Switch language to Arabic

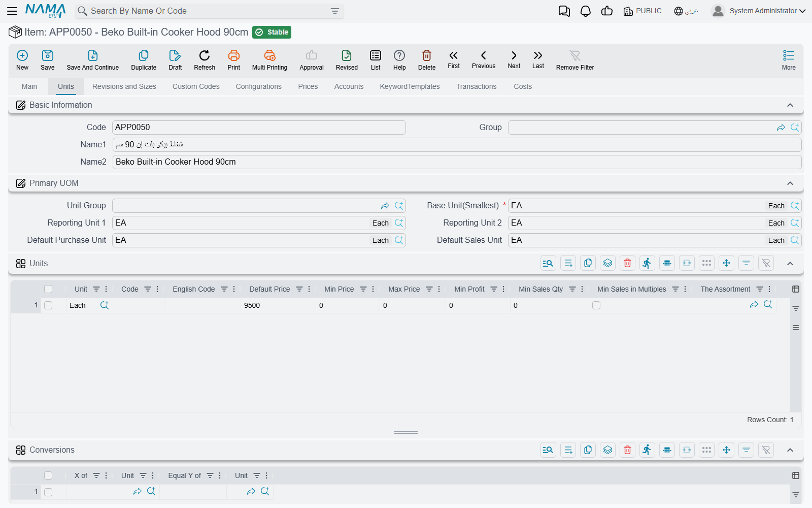(686, 11)
